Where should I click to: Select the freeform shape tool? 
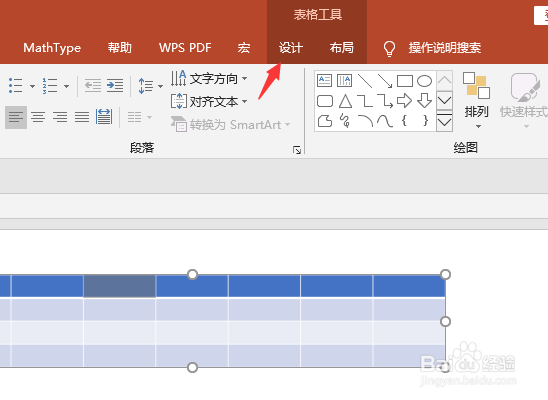pos(325,121)
